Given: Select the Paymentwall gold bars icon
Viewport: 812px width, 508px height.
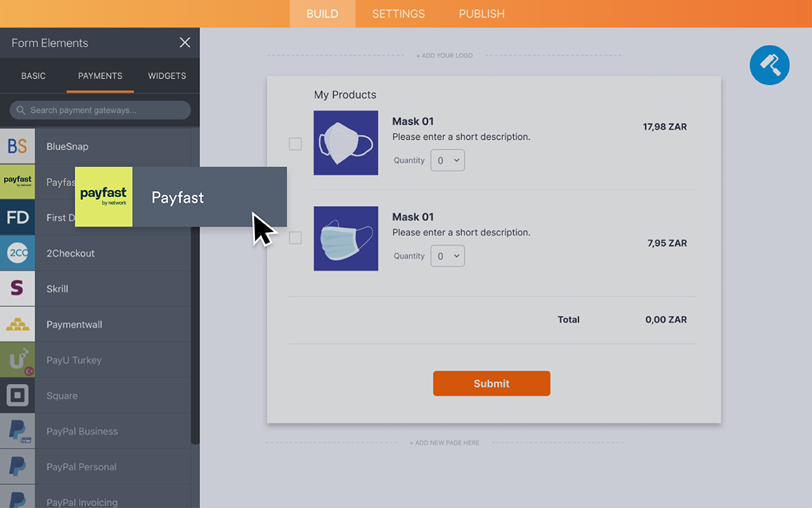Looking at the screenshot, I should [x=17, y=324].
